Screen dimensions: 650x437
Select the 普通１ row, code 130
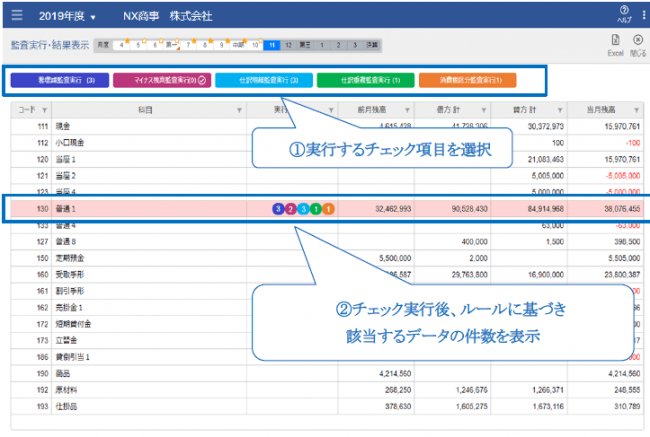(x=327, y=209)
